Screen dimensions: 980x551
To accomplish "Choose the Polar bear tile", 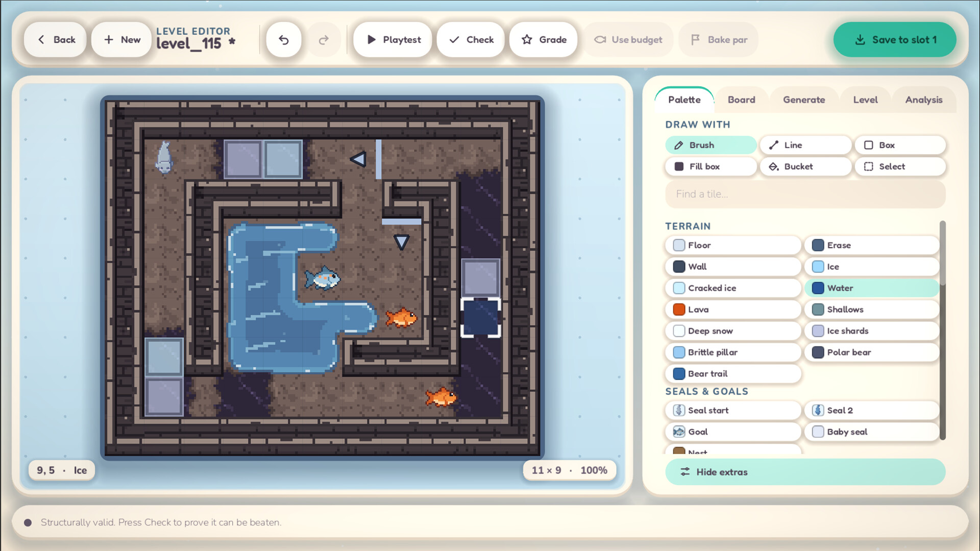I will [x=872, y=352].
